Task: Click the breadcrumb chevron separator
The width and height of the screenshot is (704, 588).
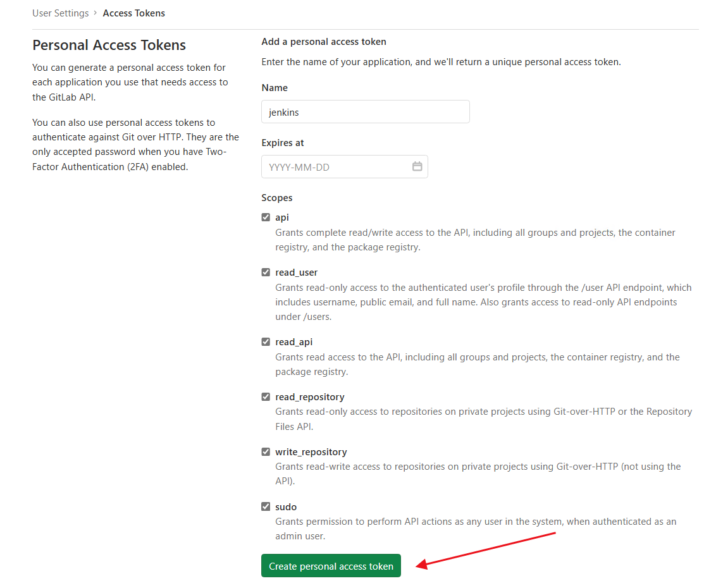Action: [95, 13]
